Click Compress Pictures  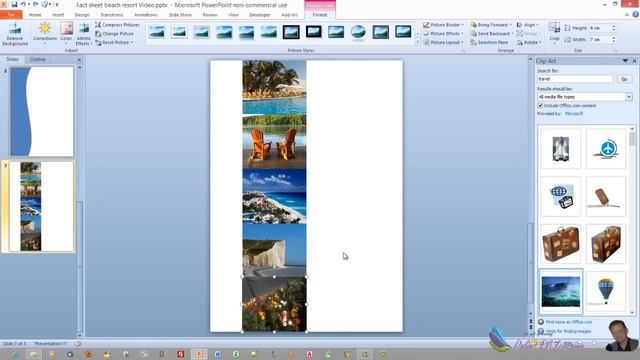point(117,25)
